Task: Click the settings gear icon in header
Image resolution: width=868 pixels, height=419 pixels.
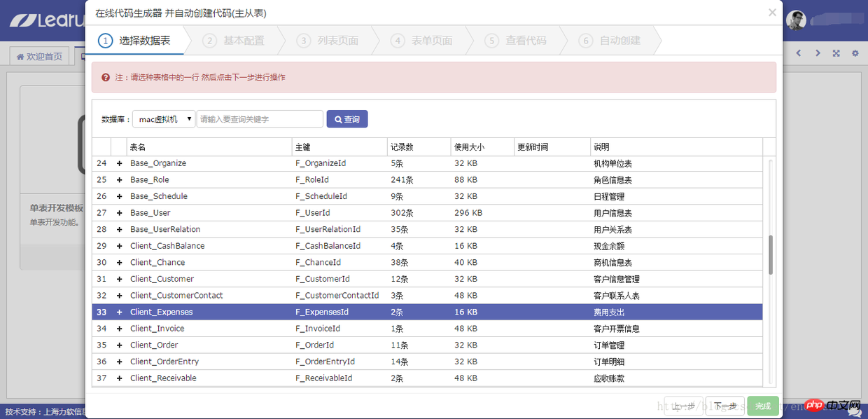Action: [x=855, y=53]
